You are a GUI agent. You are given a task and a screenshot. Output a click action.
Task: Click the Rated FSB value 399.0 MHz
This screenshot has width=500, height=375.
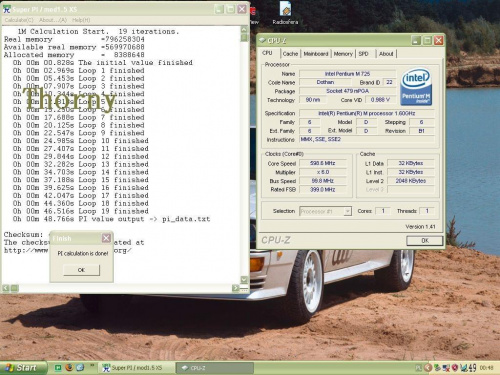click(x=323, y=189)
